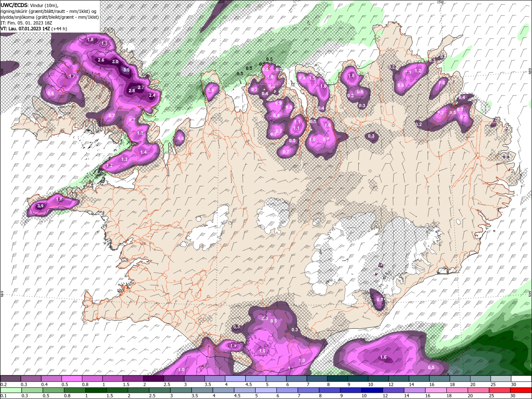The width and height of the screenshot is (532, 399).
Task: Select the upper legend swatch labeled 6
Action: tap(296, 379)
